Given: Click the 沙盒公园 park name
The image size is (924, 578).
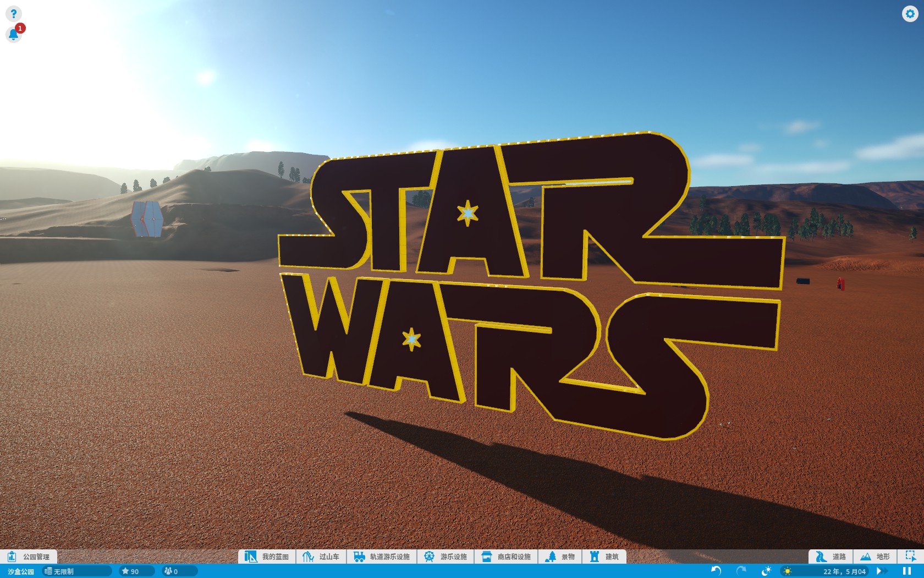Looking at the screenshot, I should [20, 571].
